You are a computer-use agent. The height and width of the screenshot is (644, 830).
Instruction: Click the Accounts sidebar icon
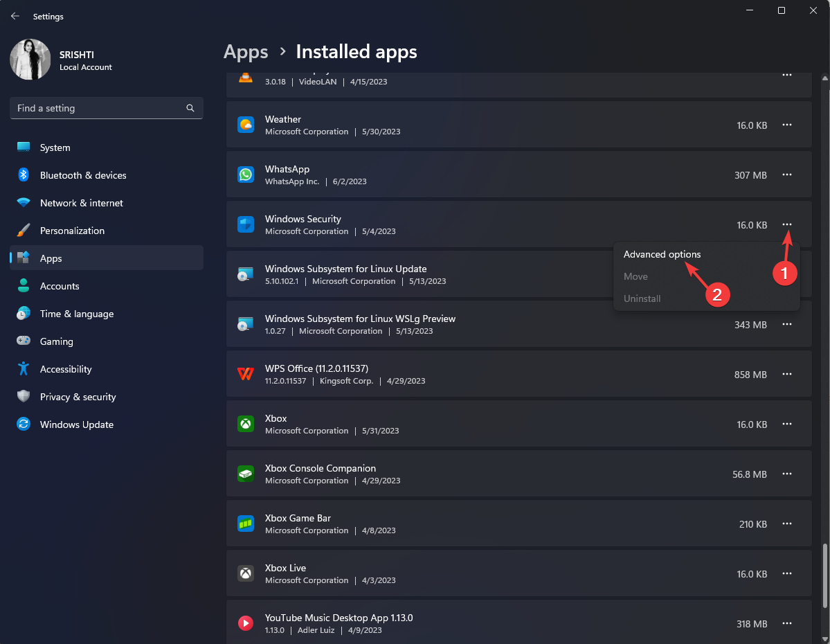(23, 286)
